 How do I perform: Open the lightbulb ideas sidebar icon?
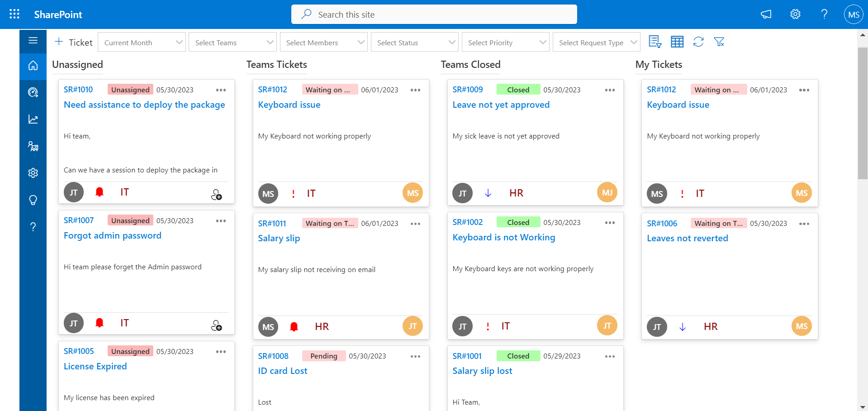pyautogui.click(x=33, y=200)
